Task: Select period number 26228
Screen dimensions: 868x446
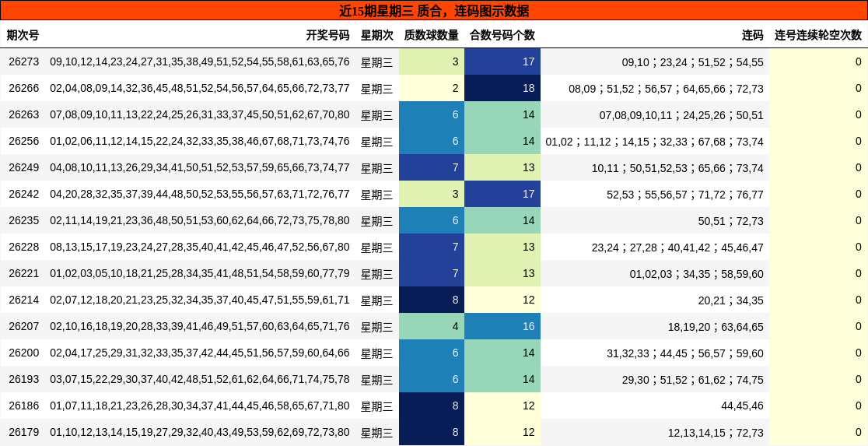Action: 24,247
